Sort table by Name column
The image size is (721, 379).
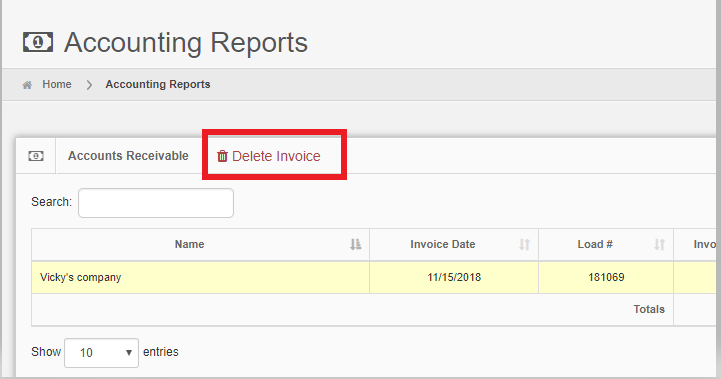click(x=200, y=244)
